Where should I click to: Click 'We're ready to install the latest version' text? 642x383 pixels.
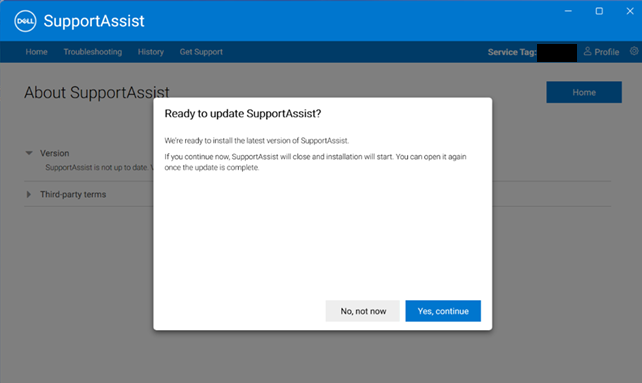pos(257,141)
